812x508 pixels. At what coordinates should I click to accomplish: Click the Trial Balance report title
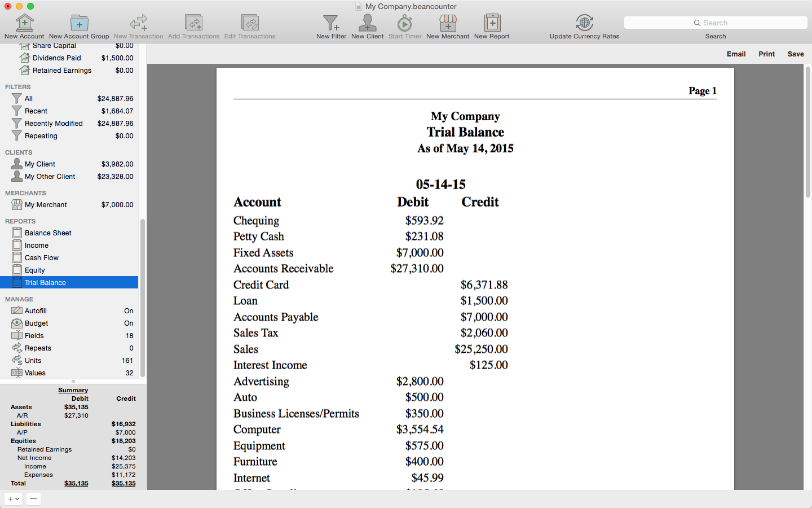[465, 132]
